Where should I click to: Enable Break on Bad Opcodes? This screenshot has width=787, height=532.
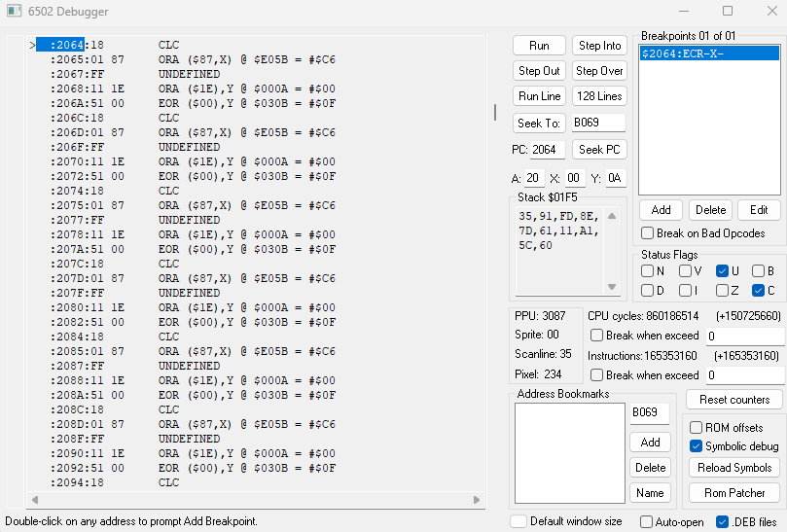click(648, 233)
